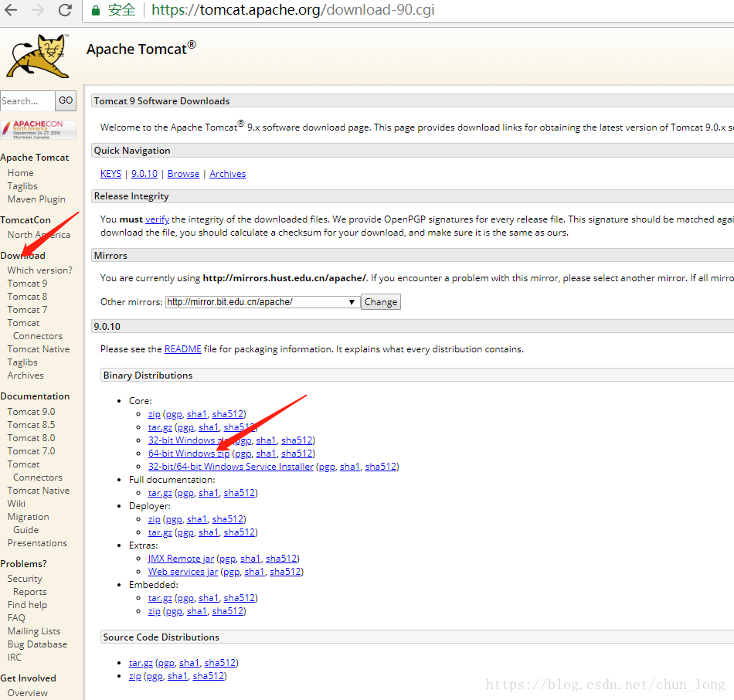Download the 64-bit Windows zip
Image resolution: width=734 pixels, height=700 pixels.
[189, 454]
